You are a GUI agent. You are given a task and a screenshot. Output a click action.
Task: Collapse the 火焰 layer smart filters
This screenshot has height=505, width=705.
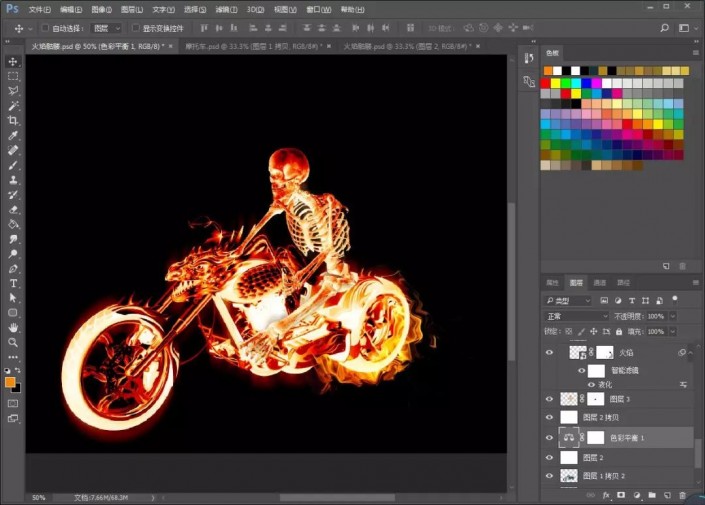point(690,353)
